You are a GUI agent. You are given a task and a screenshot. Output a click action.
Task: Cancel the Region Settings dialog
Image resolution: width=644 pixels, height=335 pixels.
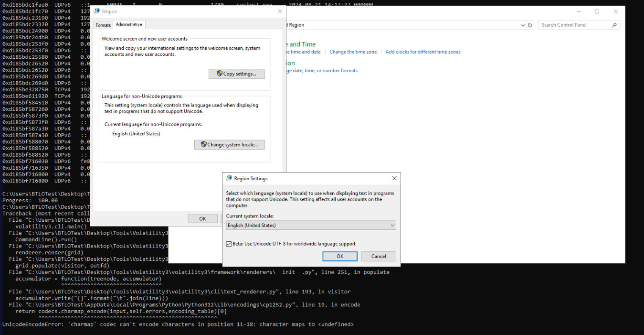click(378, 256)
